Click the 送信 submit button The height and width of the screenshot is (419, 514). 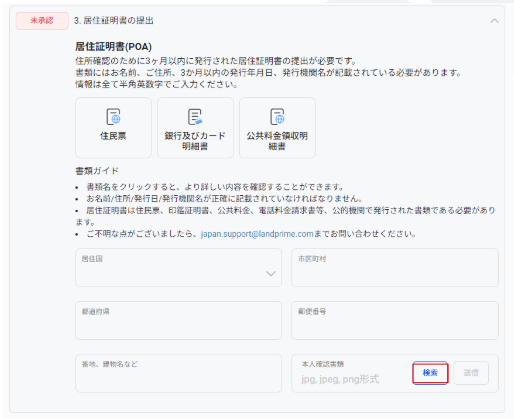point(471,373)
